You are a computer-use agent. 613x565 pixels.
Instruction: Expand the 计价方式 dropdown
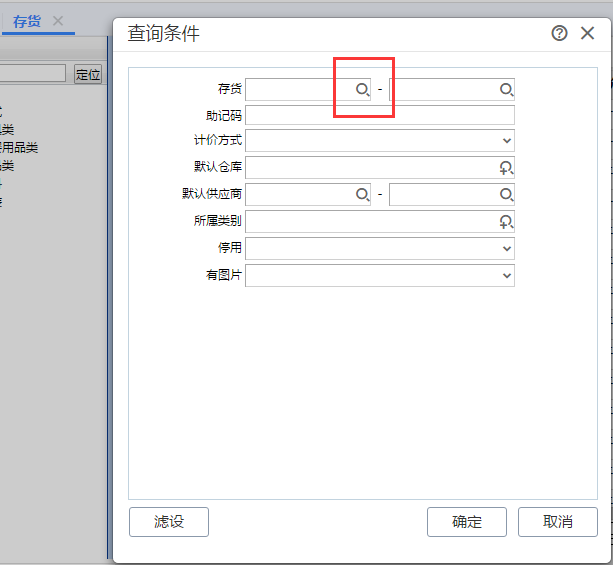(507, 141)
